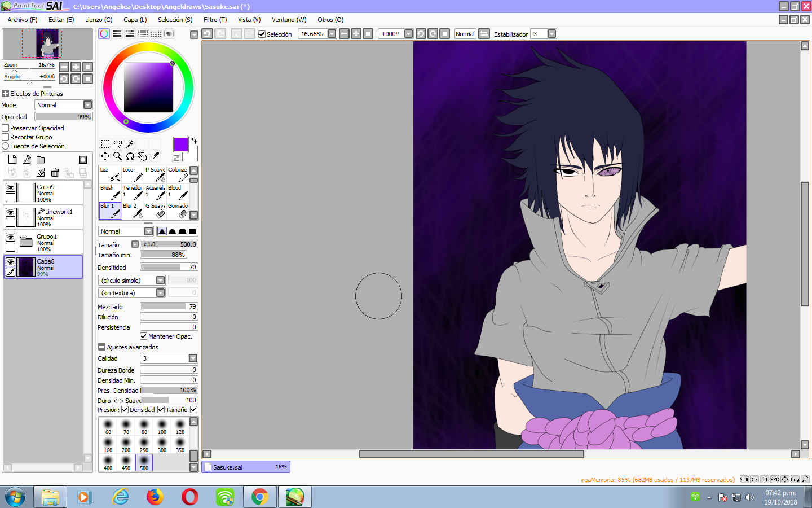Screen dimensions: 812x508
Task: Choose the Acuarela brush tool
Action: [155, 192]
